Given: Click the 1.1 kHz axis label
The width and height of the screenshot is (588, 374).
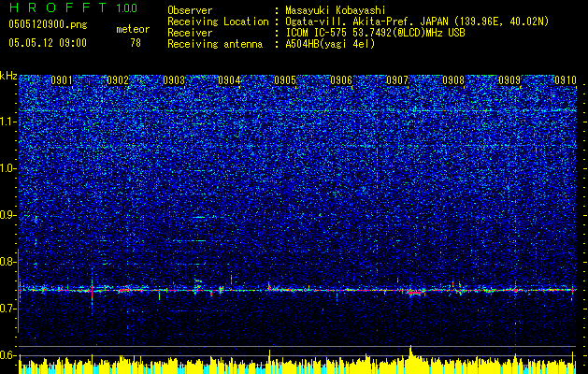Looking at the screenshot, I should pyautogui.click(x=7, y=122).
